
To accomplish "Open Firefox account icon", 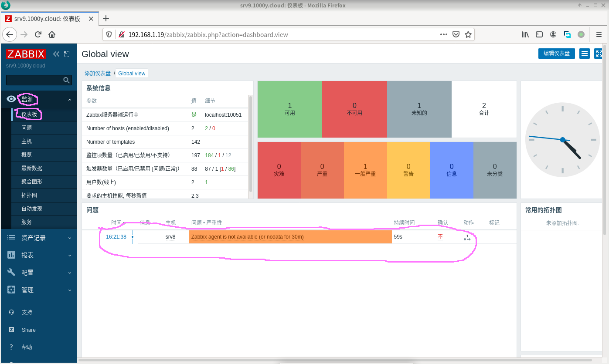I will click(x=553, y=34).
